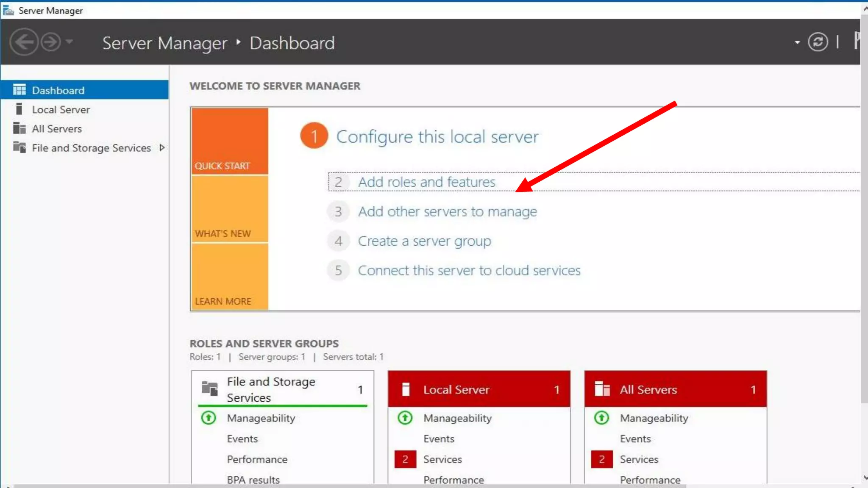Select Dashboard in the sidebar
Image resolution: width=868 pixels, height=488 pixels.
58,90
